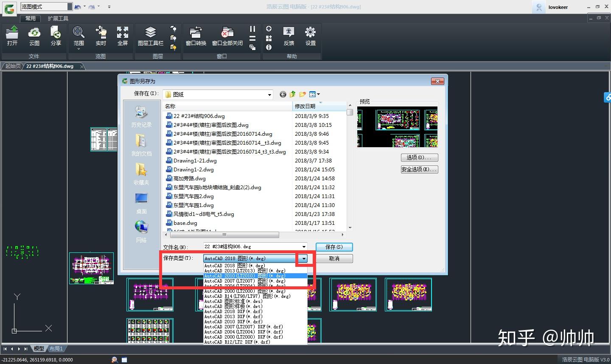The height and width of the screenshot is (364, 611).
Task: Switch to 全屏 fullscreen view
Action: coord(123,36)
